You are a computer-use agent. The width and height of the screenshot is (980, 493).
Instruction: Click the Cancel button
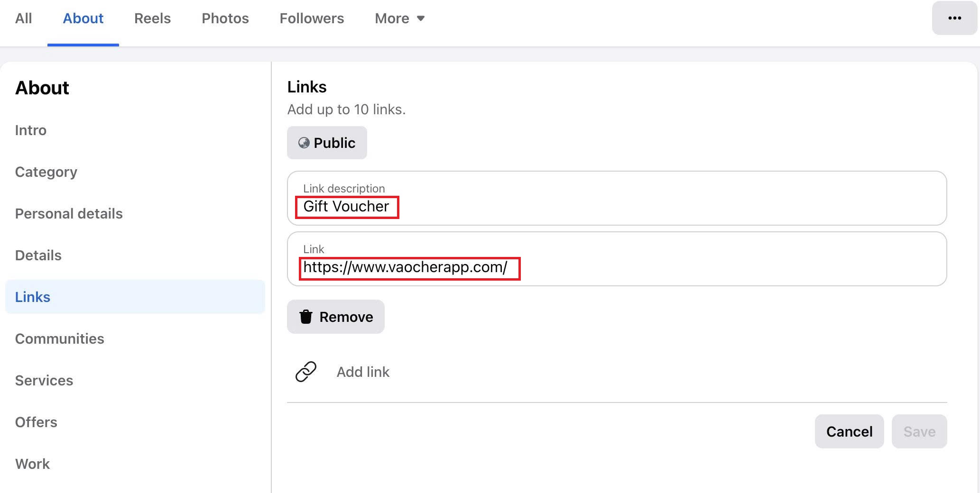(849, 431)
